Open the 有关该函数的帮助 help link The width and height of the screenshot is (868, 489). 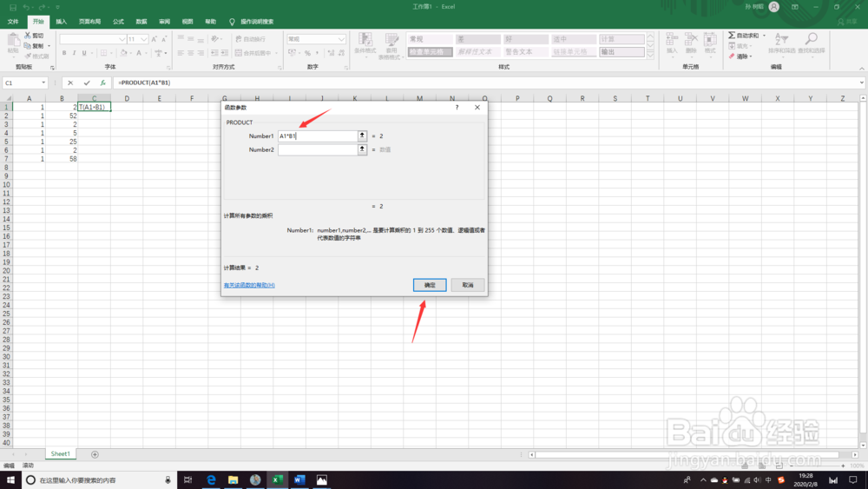click(x=249, y=285)
